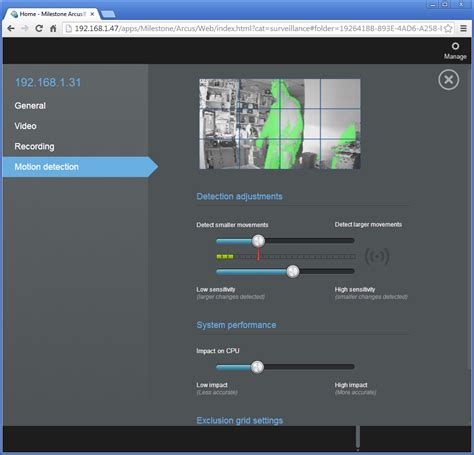Click the browser back arrow
The width and height of the screenshot is (474, 455).
pos(11,28)
